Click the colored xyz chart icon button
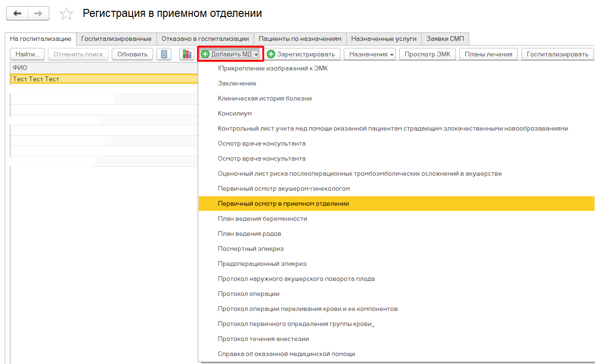Image resolution: width=595 pixels, height=364 pixels. (x=187, y=54)
